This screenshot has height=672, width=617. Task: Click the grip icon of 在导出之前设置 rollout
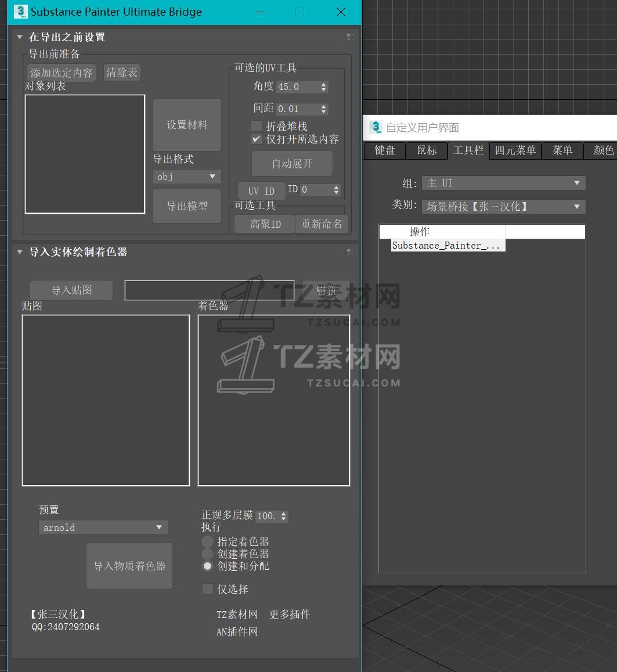tap(349, 37)
